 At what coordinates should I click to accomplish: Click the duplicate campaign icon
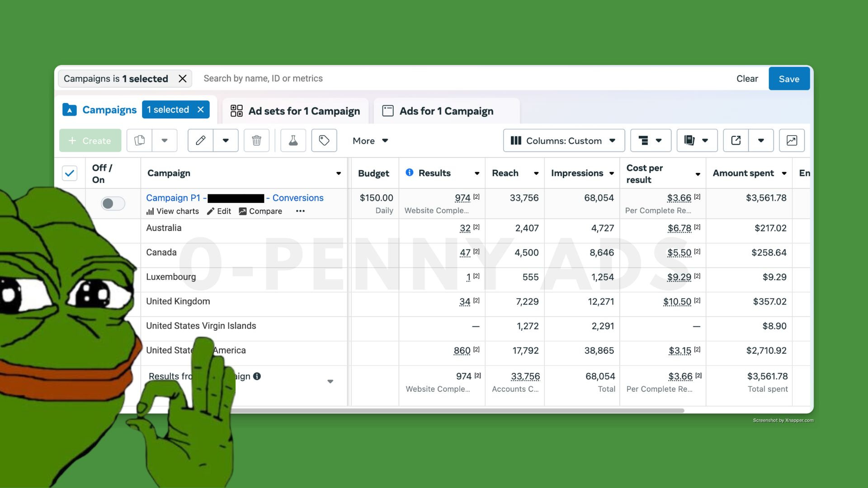(139, 141)
